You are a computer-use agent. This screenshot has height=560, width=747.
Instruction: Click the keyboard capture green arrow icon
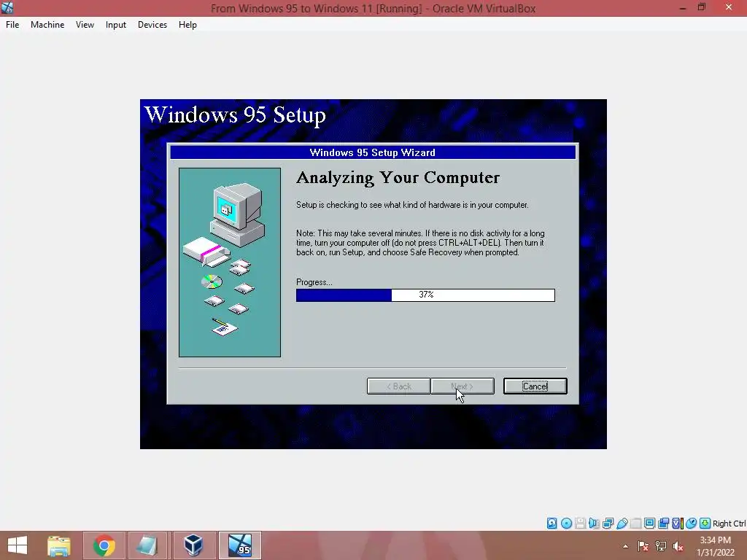[x=705, y=524]
